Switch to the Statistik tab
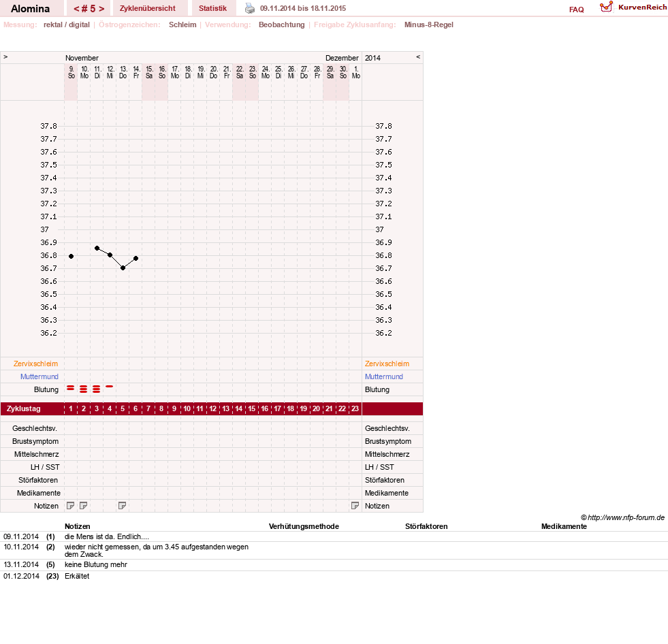The width and height of the screenshot is (668, 644). (212, 9)
